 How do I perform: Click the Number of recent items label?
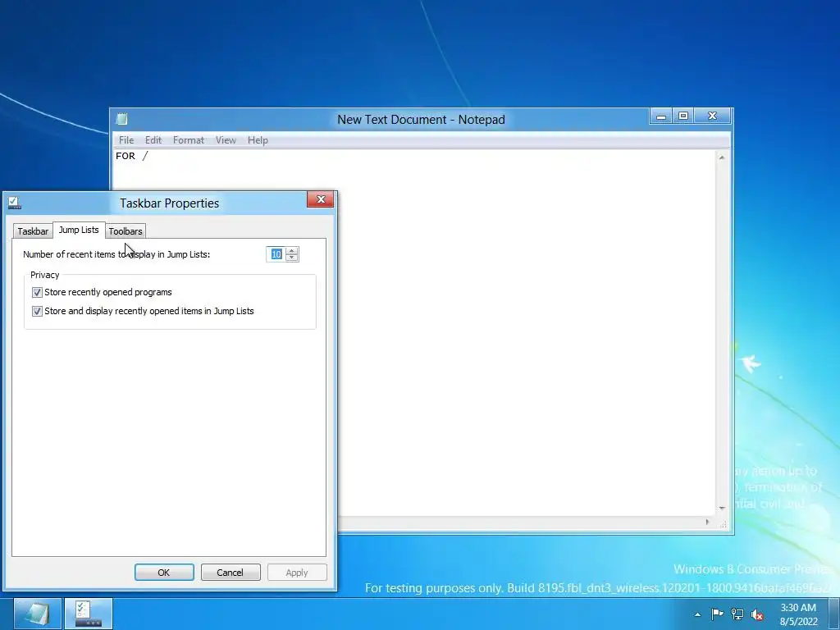tap(116, 254)
